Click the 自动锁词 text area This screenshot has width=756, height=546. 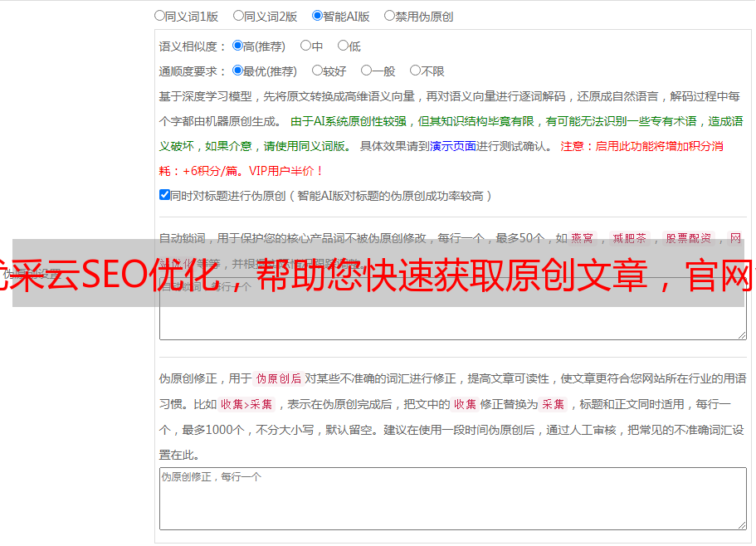pyautogui.click(x=453, y=309)
